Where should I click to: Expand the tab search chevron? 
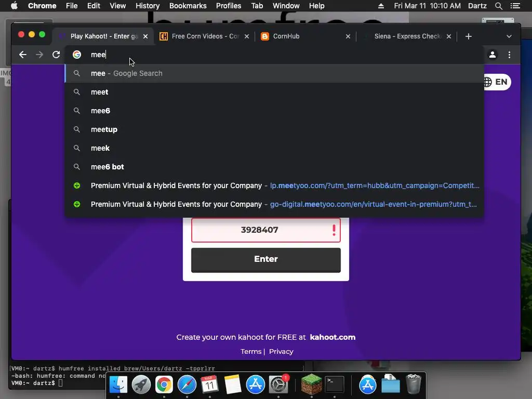pos(509,36)
